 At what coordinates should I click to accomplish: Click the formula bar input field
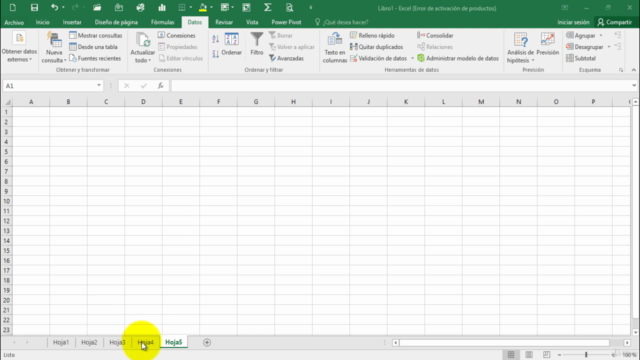click(401, 86)
